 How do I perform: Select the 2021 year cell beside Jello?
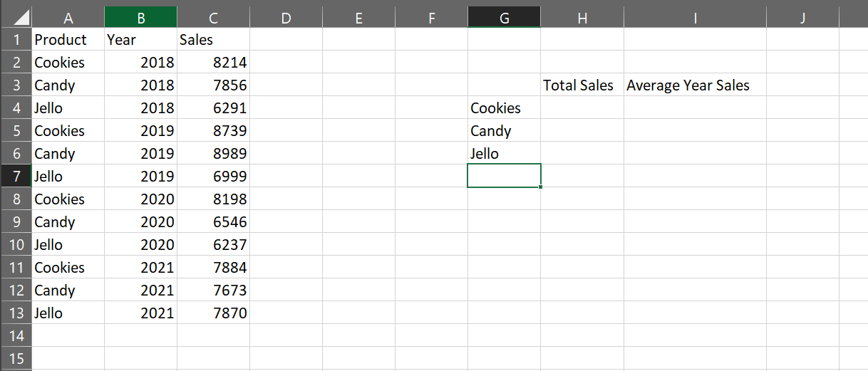click(x=140, y=313)
